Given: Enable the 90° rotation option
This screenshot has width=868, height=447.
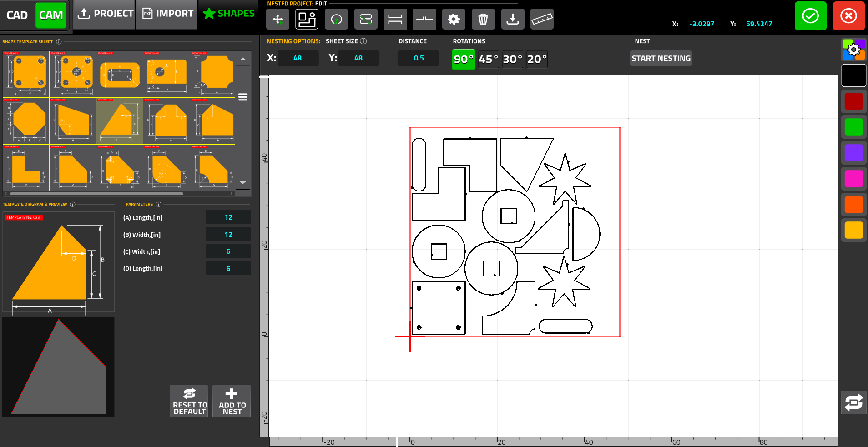Looking at the screenshot, I should [x=464, y=59].
